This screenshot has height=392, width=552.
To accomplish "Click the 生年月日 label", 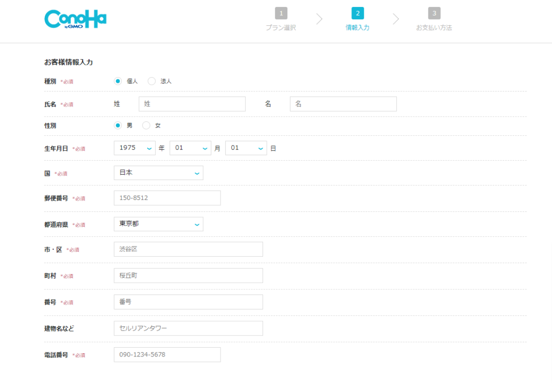I will coord(56,149).
